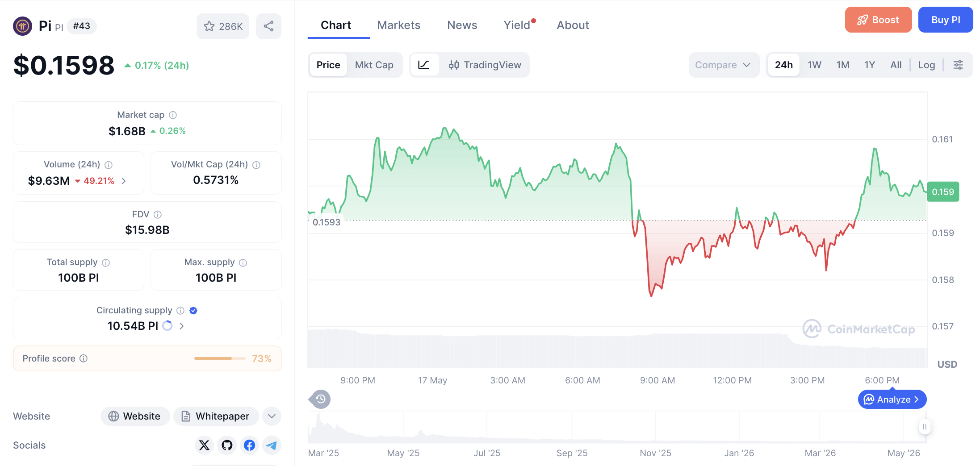The width and height of the screenshot is (980, 466).
Task: Open the Yield tab
Action: click(x=518, y=25)
